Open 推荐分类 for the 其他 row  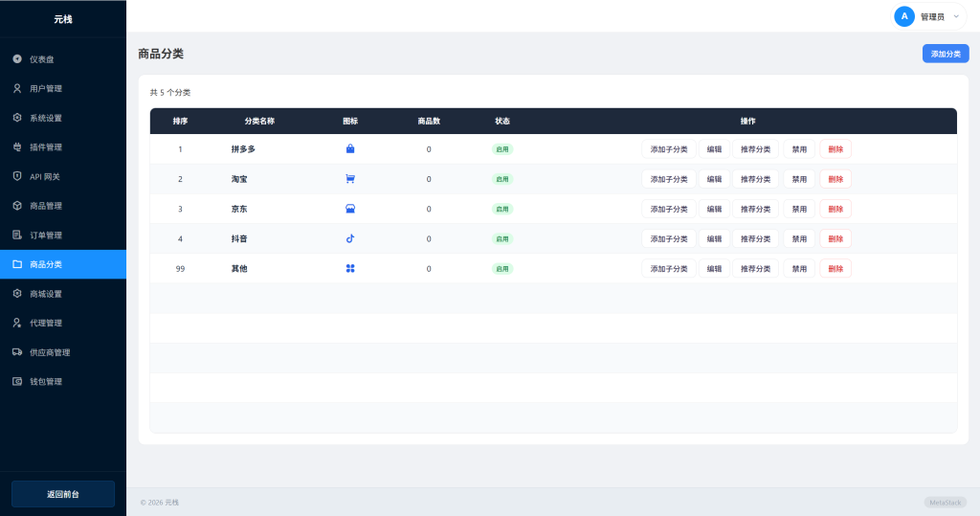(x=755, y=269)
